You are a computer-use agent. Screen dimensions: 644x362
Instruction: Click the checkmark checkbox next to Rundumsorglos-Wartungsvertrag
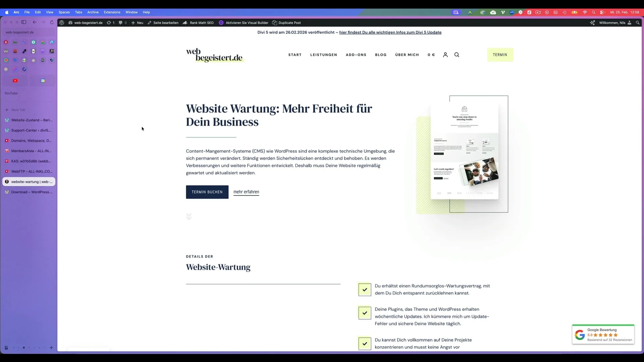point(364,290)
